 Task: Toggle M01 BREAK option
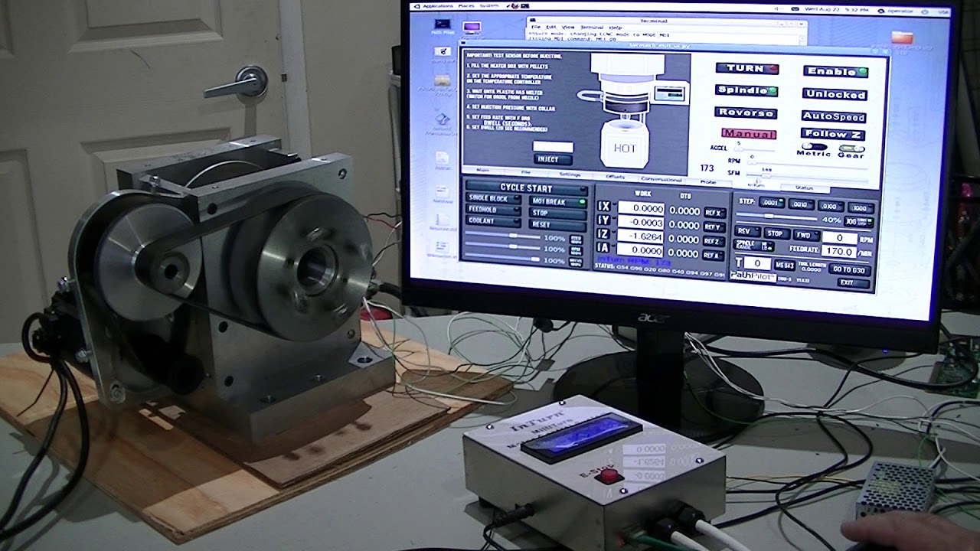click(558, 202)
